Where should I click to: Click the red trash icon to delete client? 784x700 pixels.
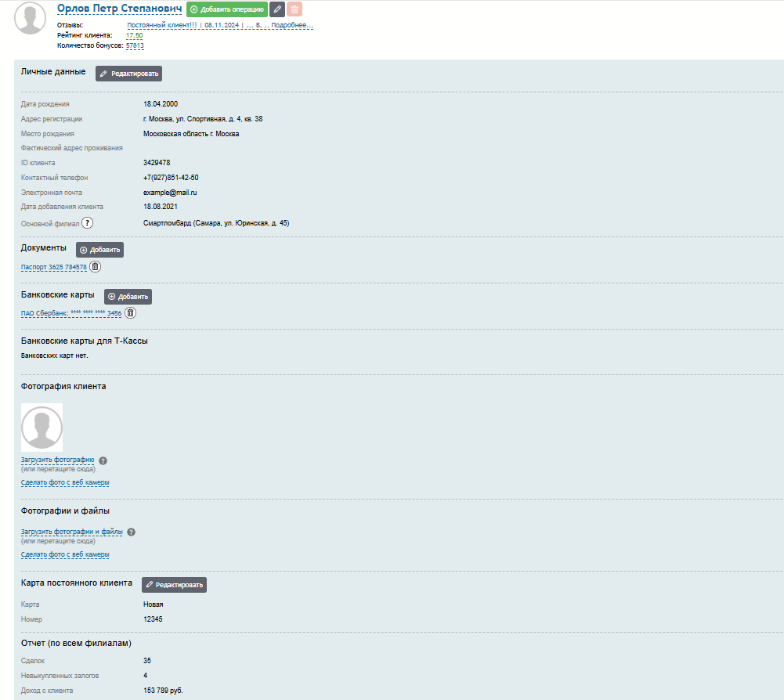click(x=294, y=9)
